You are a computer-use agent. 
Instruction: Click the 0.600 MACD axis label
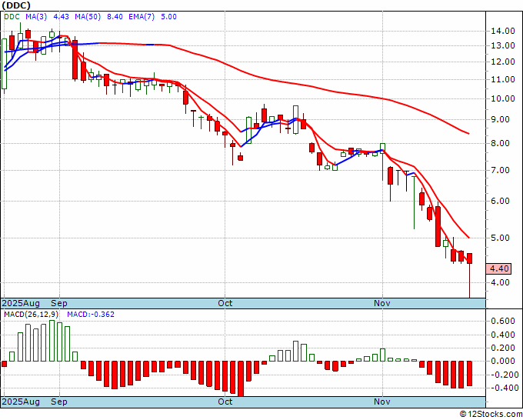coord(503,322)
